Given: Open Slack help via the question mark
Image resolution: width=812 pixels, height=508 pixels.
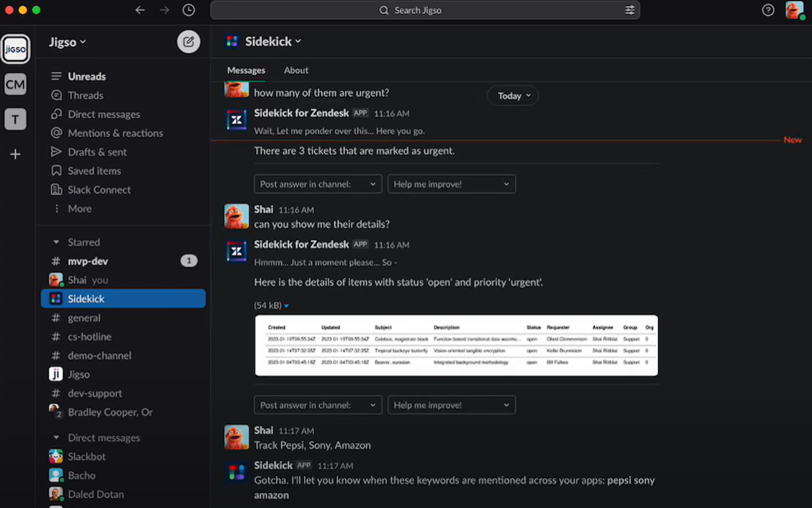Looking at the screenshot, I should click(x=767, y=10).
